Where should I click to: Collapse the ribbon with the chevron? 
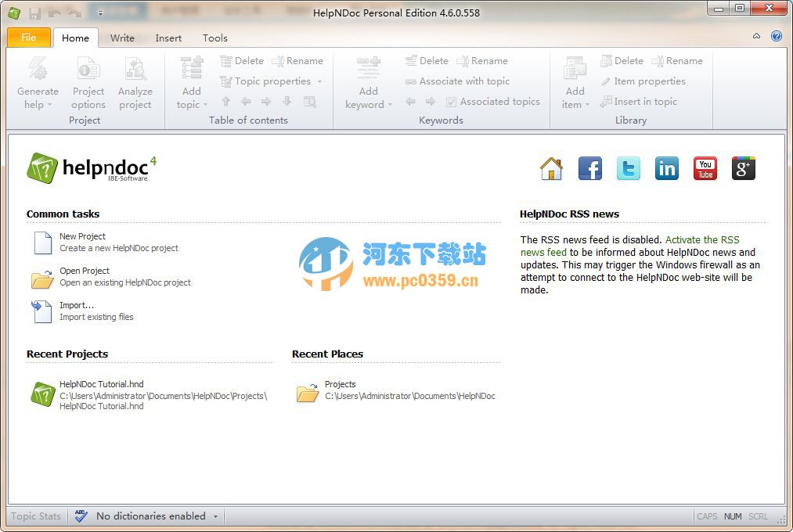click(756, 35)
